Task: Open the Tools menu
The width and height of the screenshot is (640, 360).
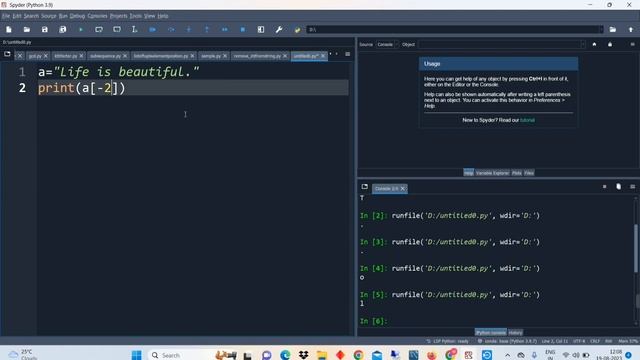Action: click(136, 16)
